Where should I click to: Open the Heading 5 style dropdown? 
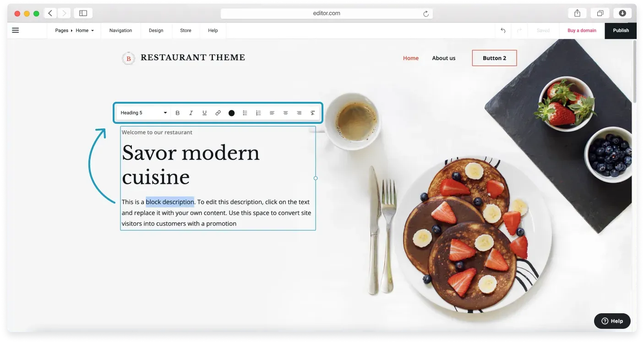(x=143, y=113)
